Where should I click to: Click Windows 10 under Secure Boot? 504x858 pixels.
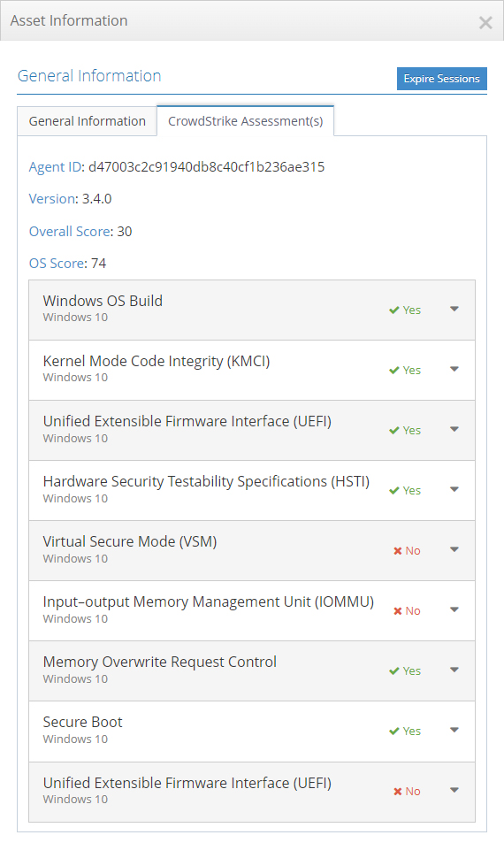point(75,739)
